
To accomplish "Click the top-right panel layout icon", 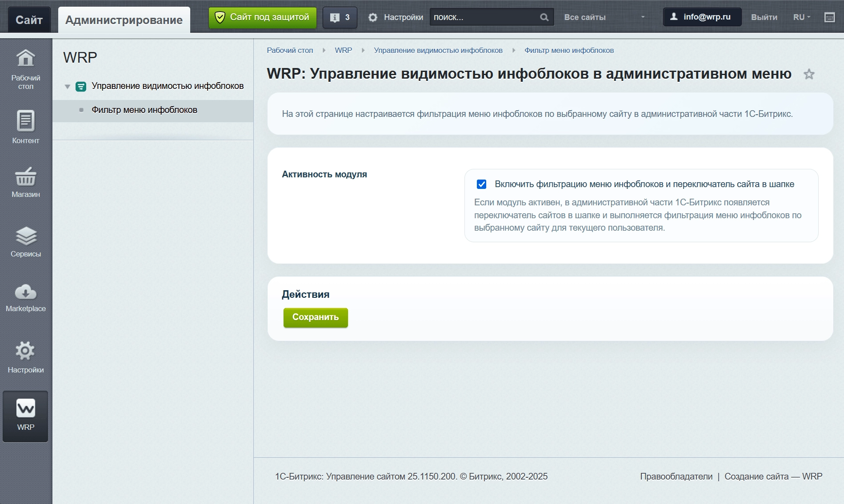I will pyautogui.click(x=829, y=17).
